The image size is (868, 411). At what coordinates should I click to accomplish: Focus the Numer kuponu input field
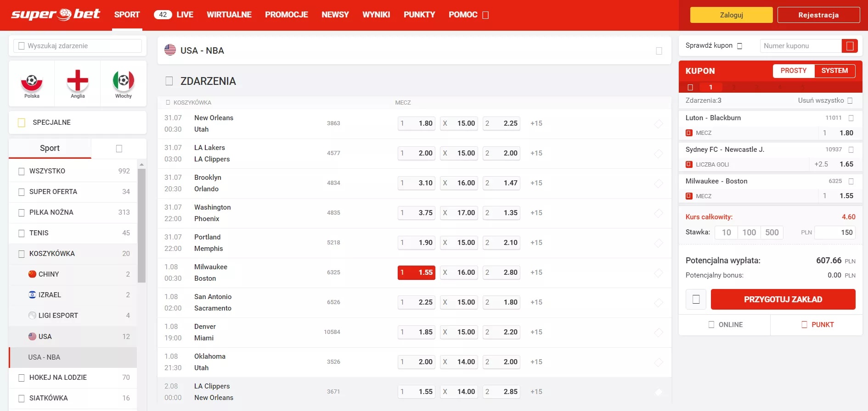pos(800,46)
